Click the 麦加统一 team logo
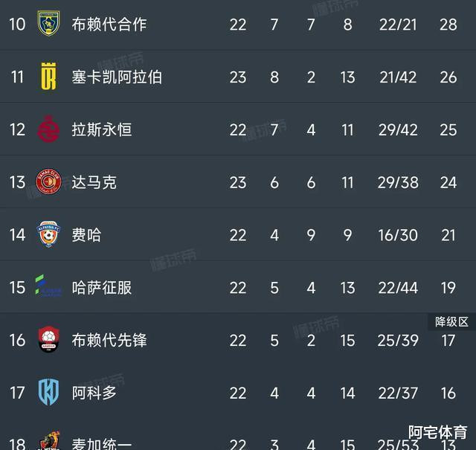This screenshot has width=476, height=450. [x=48, y=440]
